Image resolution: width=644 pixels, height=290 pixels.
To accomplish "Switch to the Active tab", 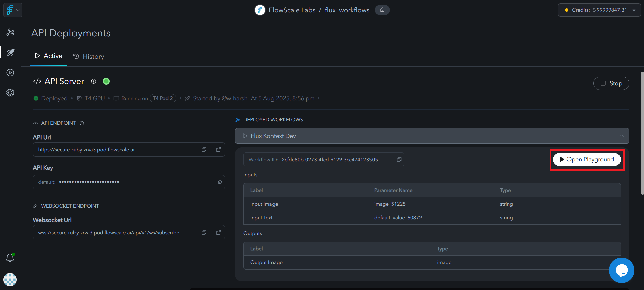I will [48, 56].
